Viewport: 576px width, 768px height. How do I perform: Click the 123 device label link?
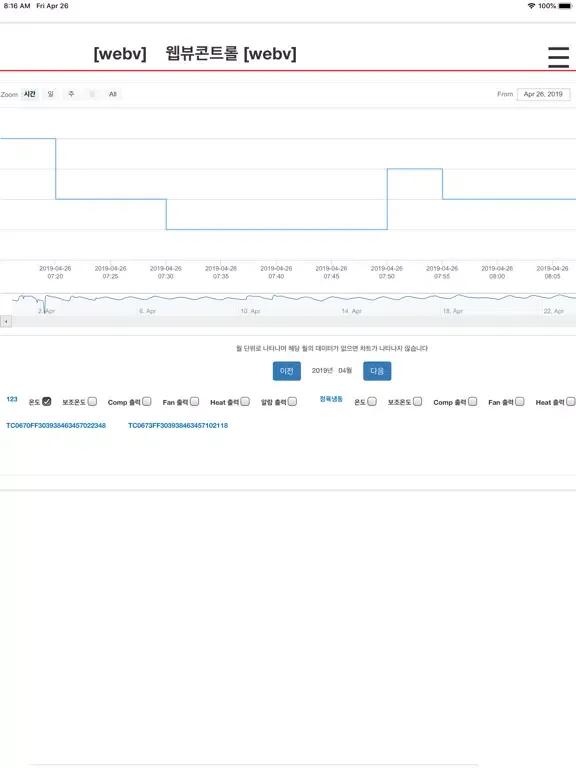(x=12, y=399)
